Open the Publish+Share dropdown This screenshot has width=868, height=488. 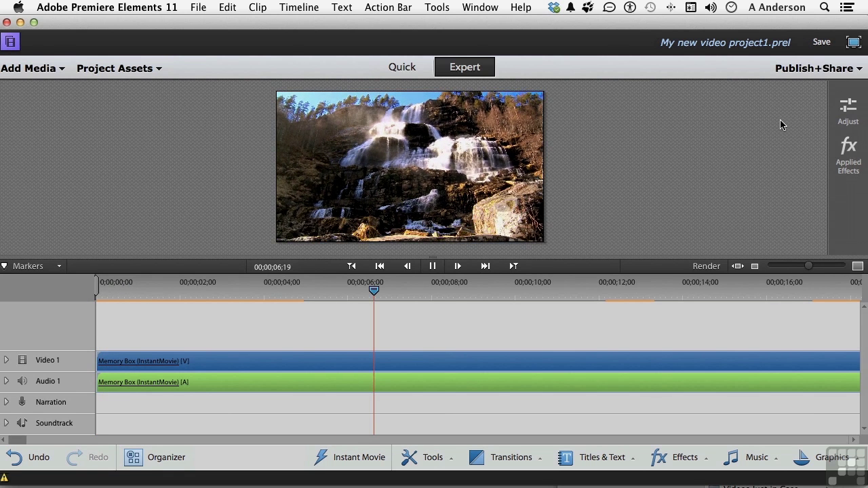coord(818,68)
